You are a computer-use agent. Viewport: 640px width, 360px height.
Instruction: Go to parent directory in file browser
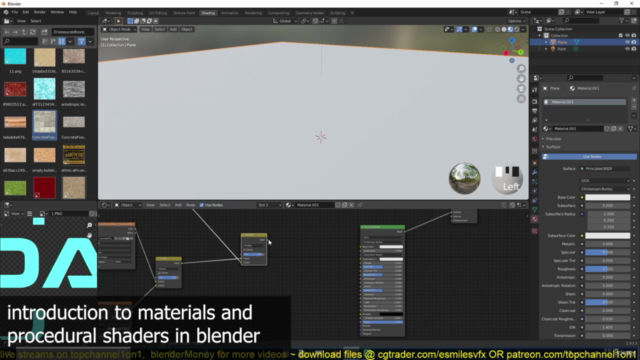click(24, 32)
